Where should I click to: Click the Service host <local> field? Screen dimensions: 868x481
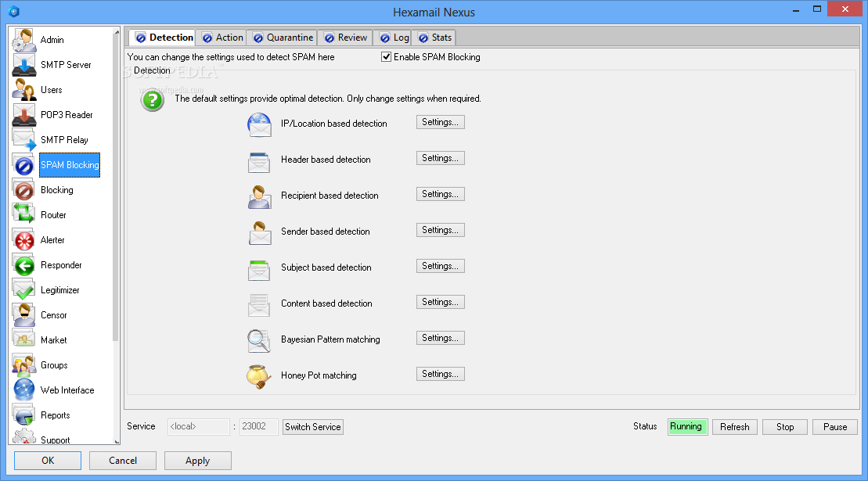[199, 427]
